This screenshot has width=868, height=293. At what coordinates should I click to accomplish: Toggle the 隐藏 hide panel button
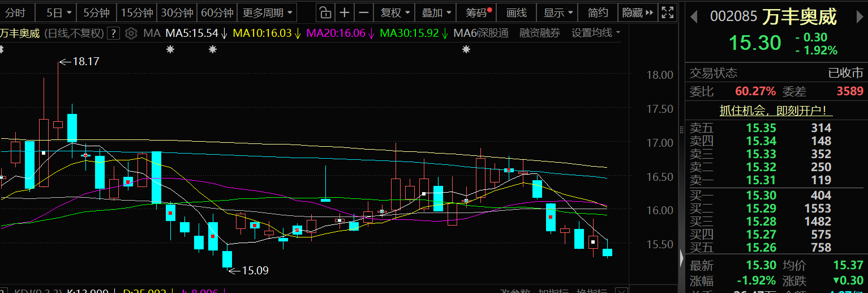point(638,12)
